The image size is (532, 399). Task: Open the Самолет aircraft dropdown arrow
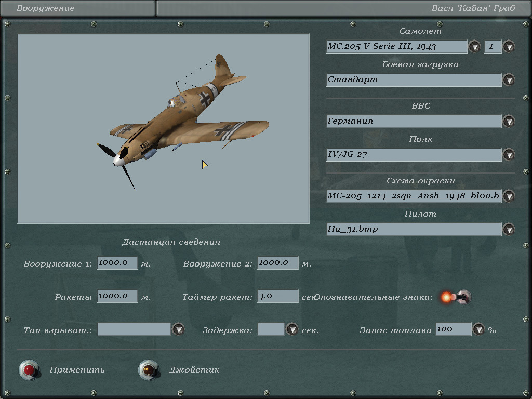(474, 47)
